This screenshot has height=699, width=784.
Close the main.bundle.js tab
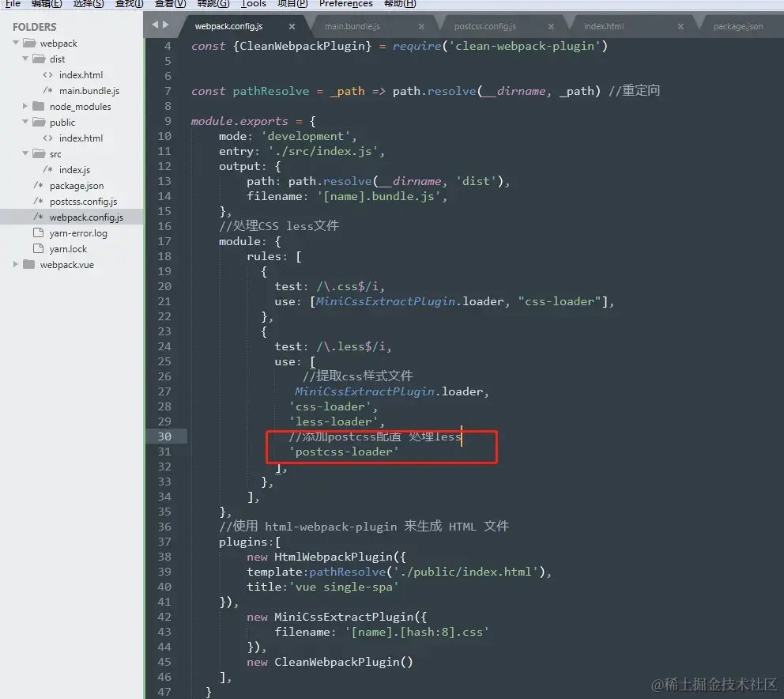pos(421,27)
